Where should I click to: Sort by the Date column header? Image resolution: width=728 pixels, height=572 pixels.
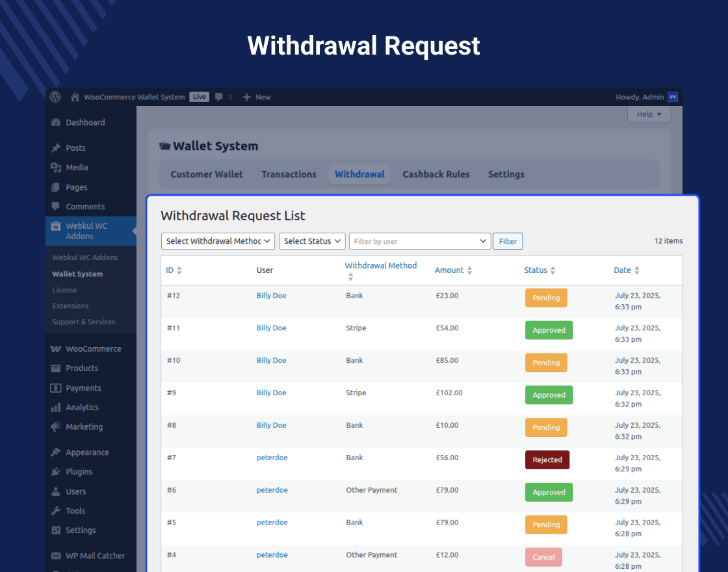(627, 270)
